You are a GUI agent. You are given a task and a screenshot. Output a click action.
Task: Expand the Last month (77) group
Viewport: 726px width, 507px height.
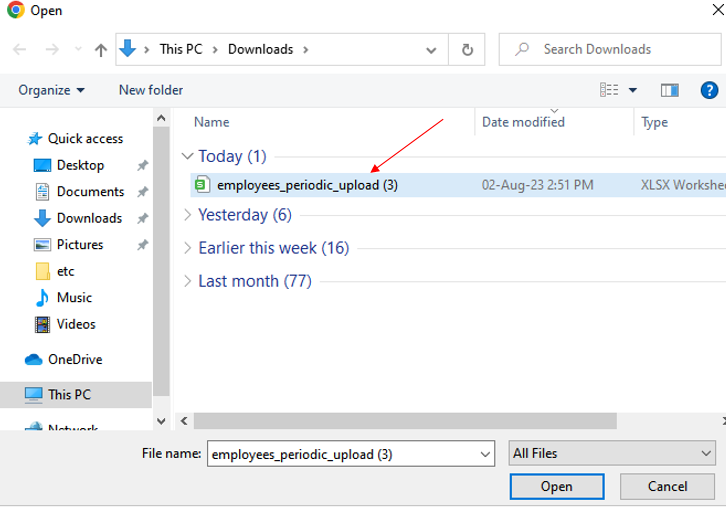[x=187, y=282]
